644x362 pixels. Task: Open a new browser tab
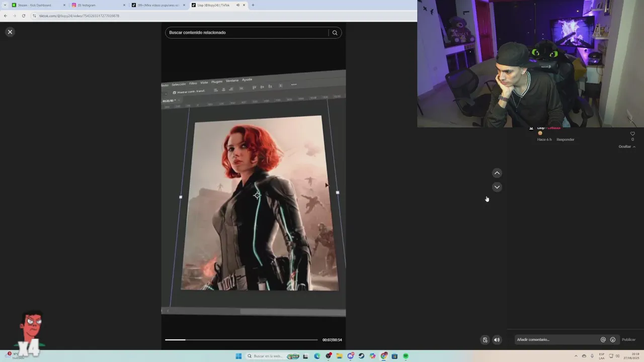click(x=253, y=5)
